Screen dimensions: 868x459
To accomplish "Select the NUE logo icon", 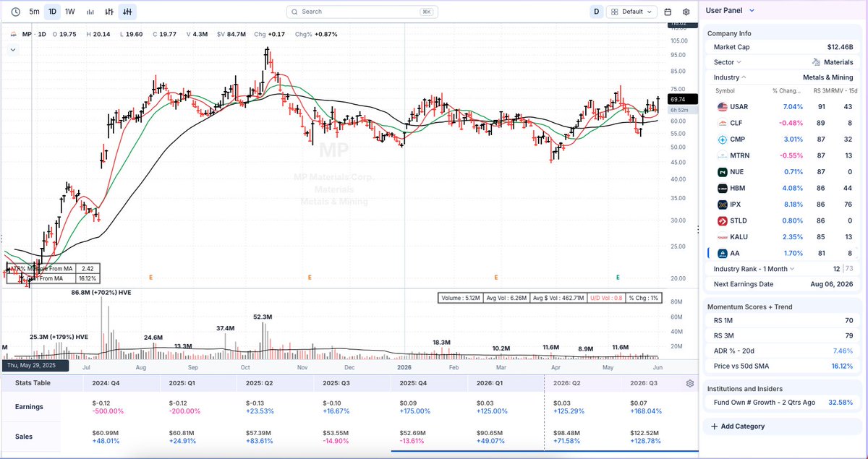I will [x=723, y=172].
